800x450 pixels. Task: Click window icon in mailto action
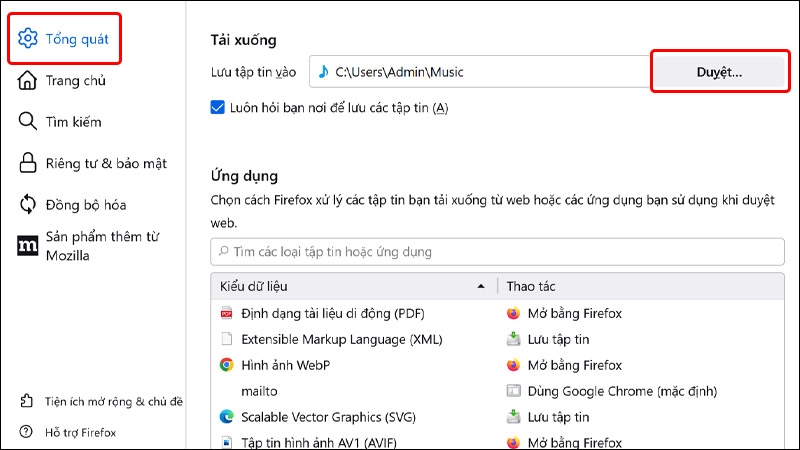coord(513,391)
